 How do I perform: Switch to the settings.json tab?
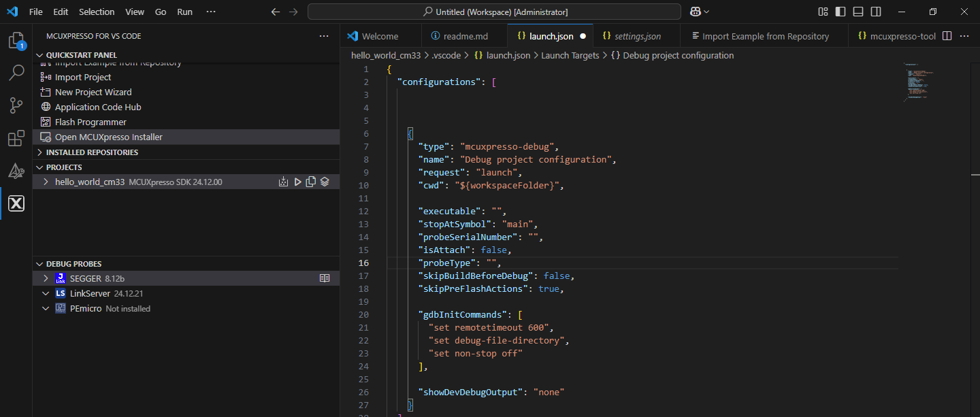click(637, 36)
